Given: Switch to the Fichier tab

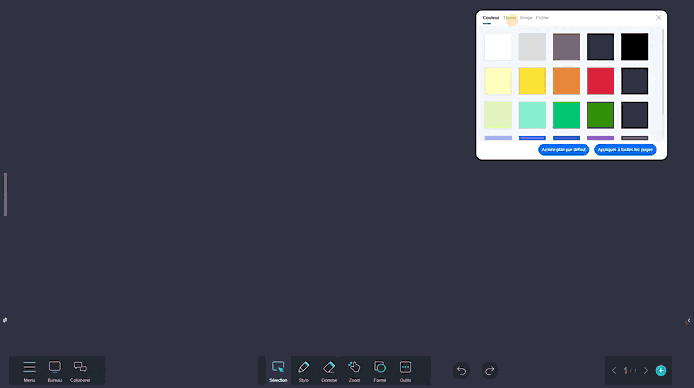Looking at the screenshot, I should click(542, 18).
